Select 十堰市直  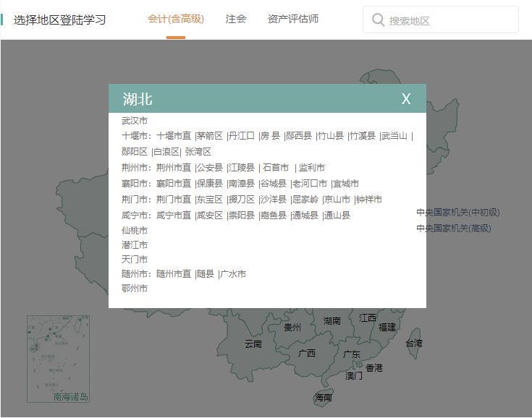[x=174, y=136]
